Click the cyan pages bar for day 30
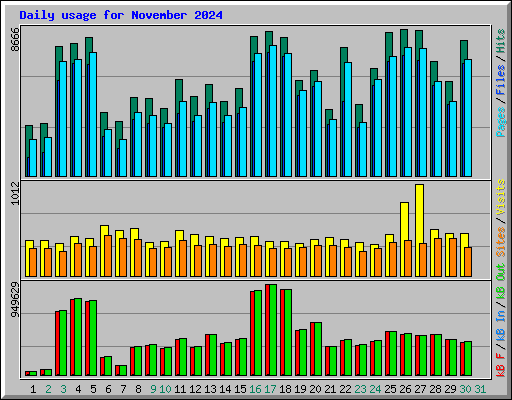 coord(468,118)
